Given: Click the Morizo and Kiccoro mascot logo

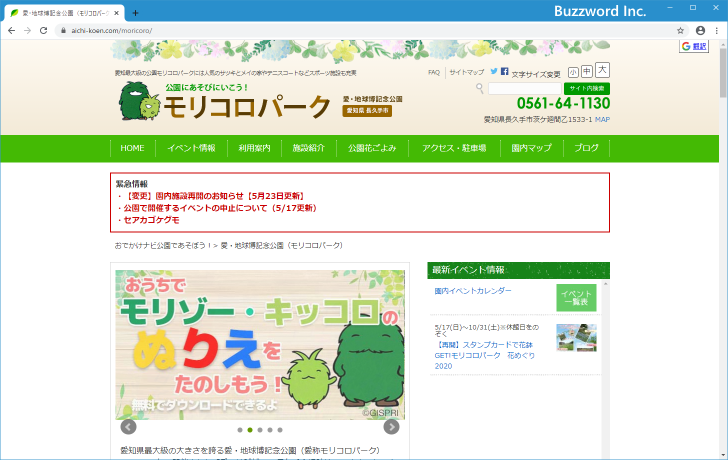Looking at the screenshot, I should [x=139, y=101].
